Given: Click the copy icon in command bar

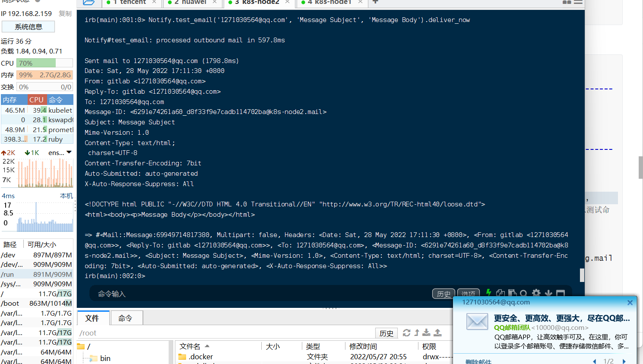Looking at the screenshot, I should click(x=500, y=293).
